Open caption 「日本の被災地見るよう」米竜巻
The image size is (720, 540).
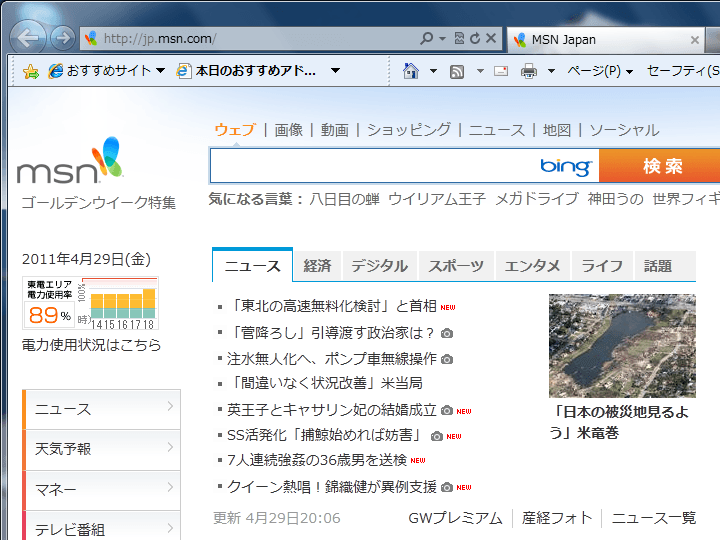click(x=619, y=422)
